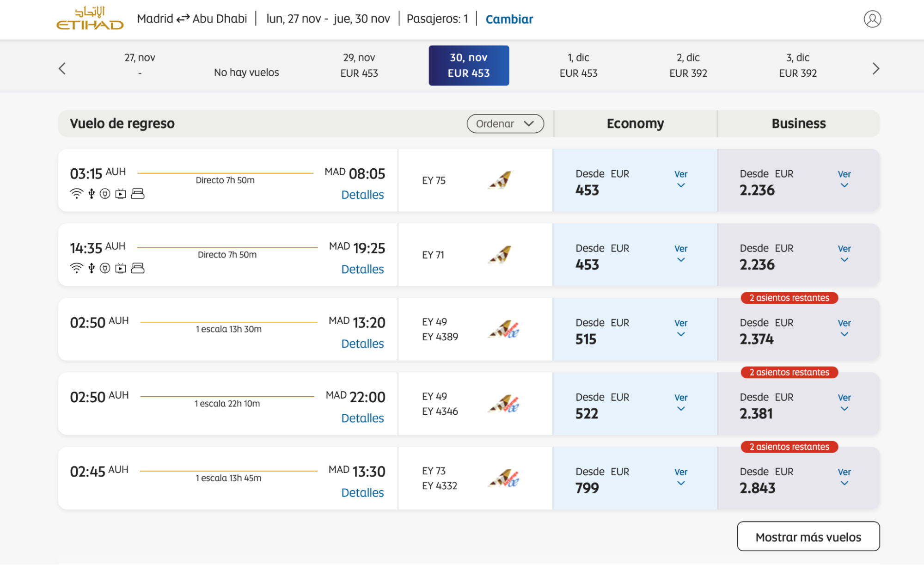This screenshot has width=924, height=565.
Task: Show earlier dates with the left arrow
Action: 62,68
